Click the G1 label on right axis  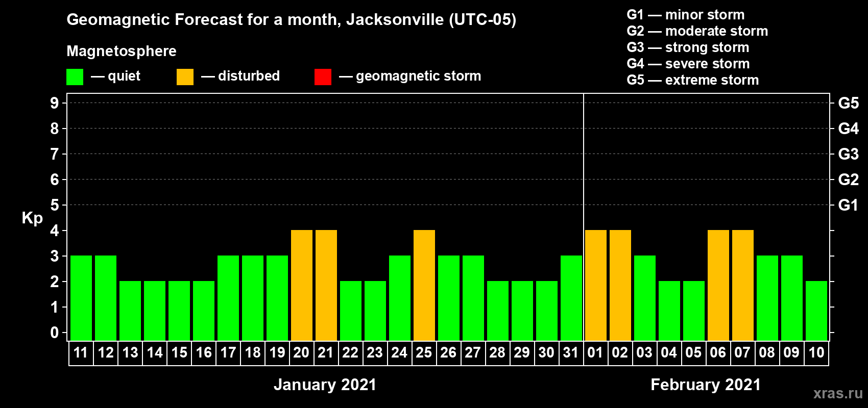click(x=849, y=205)
